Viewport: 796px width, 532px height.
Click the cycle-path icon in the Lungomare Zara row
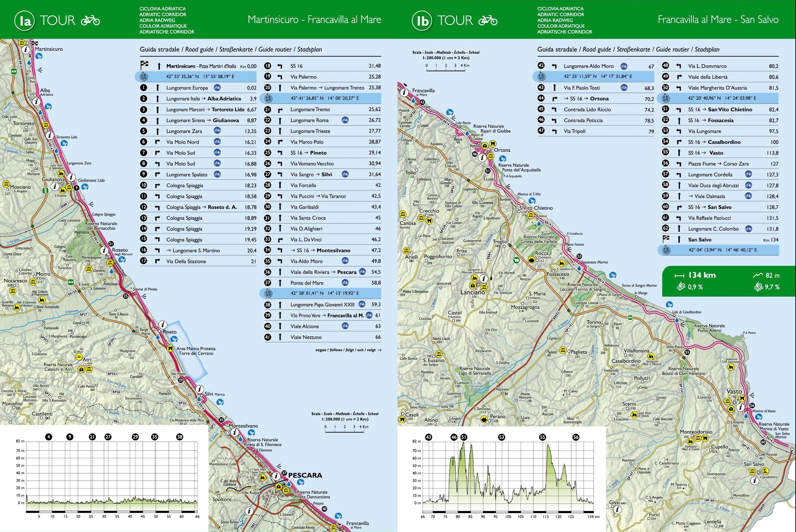click(217, 130)
